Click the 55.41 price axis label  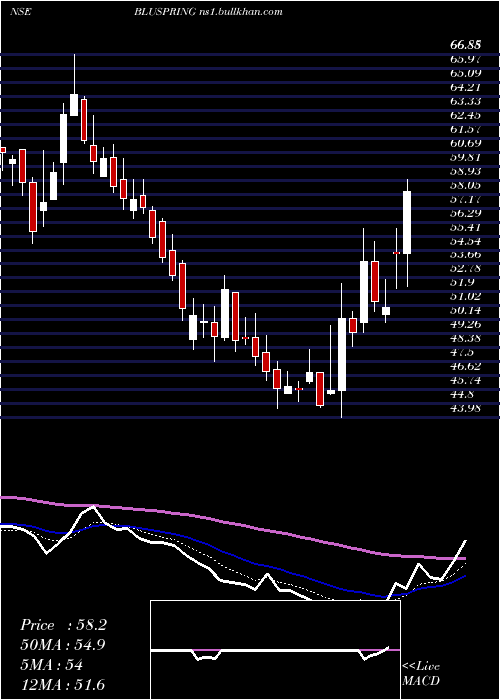[x=466, y=227]
